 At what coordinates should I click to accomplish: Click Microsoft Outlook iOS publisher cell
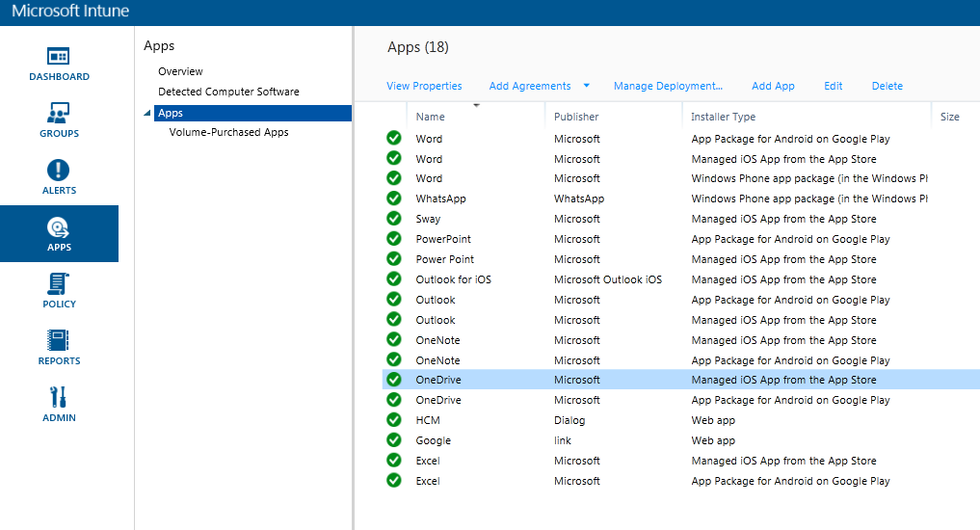[607, 279]
